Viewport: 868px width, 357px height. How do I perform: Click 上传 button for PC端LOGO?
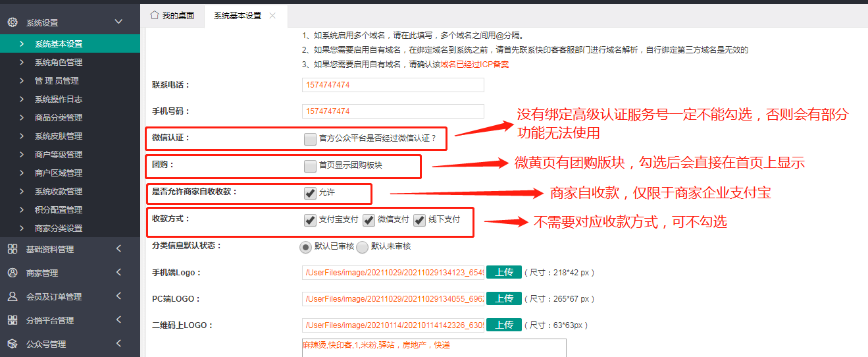[504, 298]
